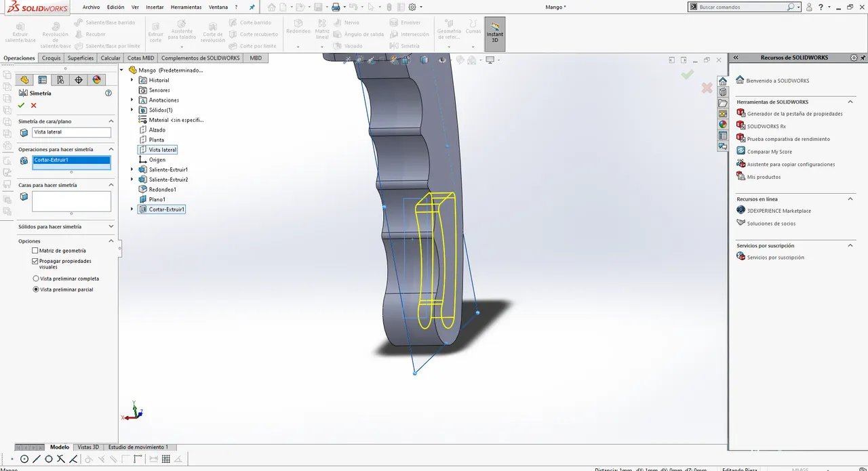Viewport: 868px width, 471px height.
Task: Click Vista lateral mirror plane field
Action: 71,132
